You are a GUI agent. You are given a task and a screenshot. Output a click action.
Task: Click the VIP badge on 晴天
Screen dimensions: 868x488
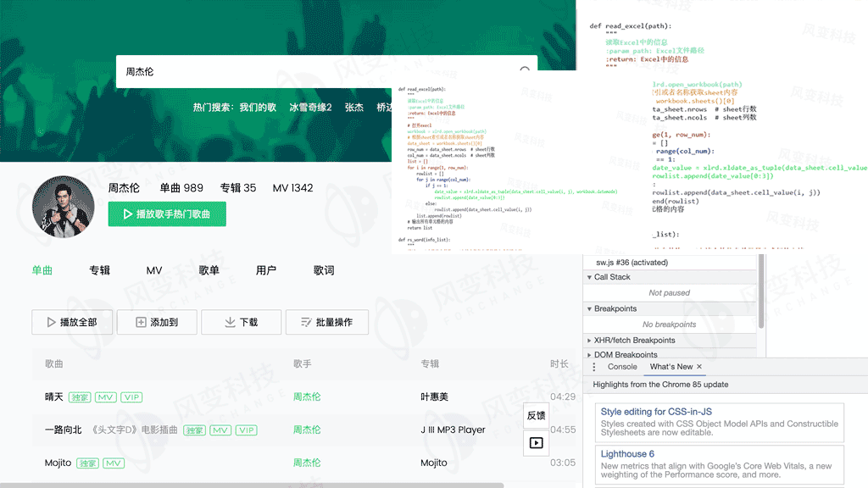point(132,396)
